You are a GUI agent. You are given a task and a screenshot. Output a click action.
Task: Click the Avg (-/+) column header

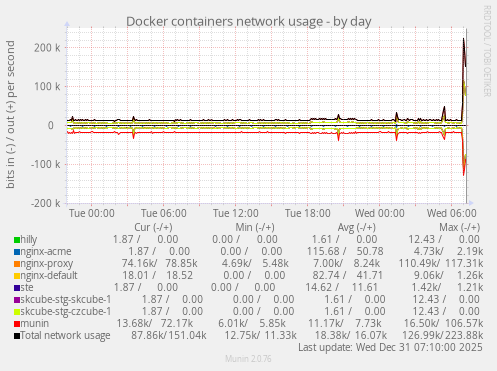[x=357, y=227]
